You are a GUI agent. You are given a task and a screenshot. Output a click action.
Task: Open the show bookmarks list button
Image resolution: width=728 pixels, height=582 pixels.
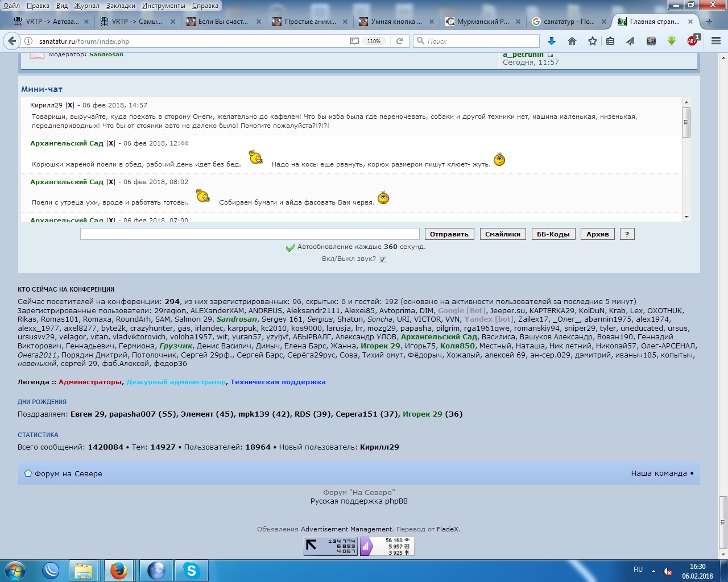pyautogui.click(x=610, y=41)
